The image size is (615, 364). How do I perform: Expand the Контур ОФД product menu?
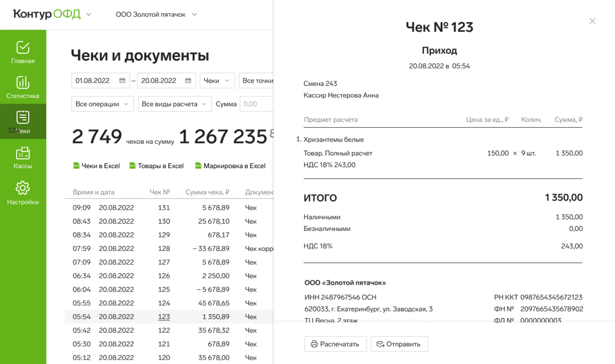click(88, 14)
